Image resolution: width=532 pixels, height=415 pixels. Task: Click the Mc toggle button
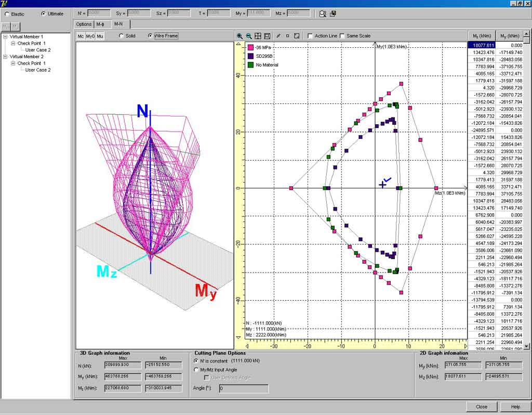click(x=81, y=36)
